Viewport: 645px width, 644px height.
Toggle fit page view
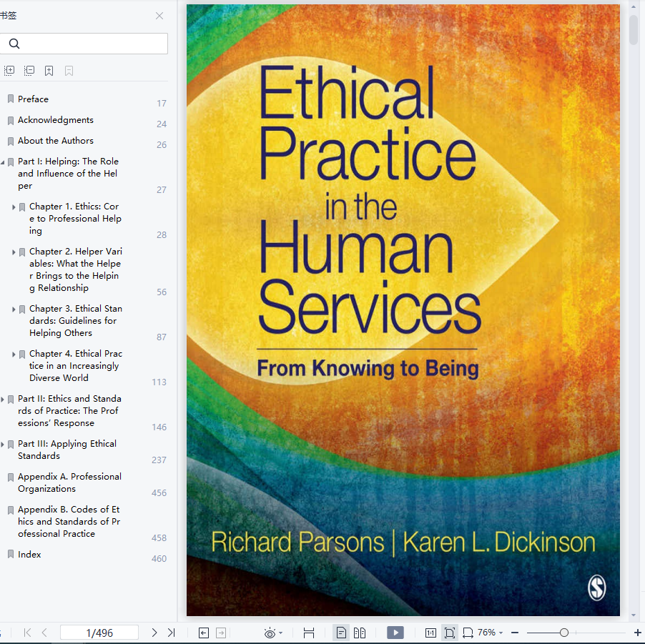(450, 633)
